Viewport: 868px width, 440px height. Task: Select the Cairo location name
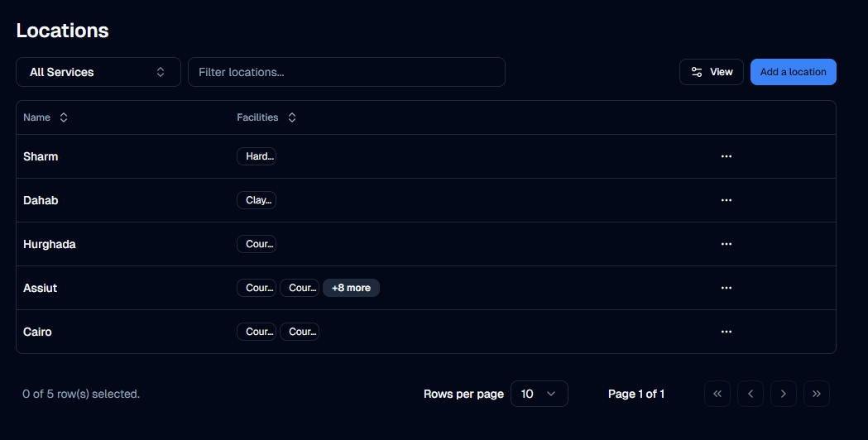pos(38,332)
